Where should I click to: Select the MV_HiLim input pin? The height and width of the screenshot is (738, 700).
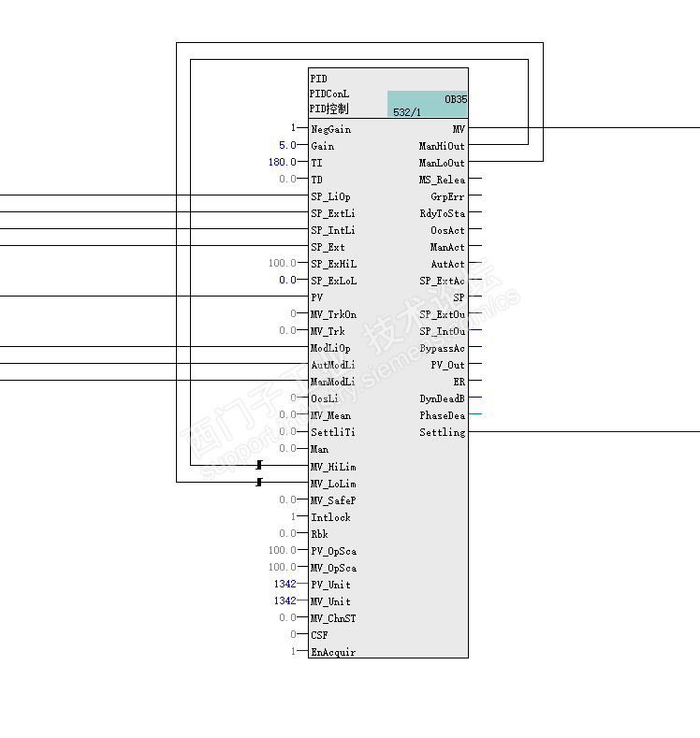(333, 467)
